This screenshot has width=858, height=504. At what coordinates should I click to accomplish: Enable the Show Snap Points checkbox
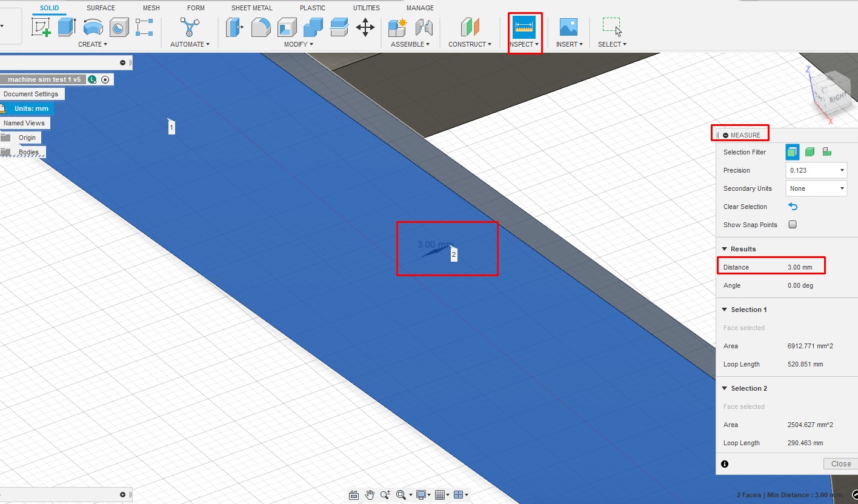click(x=792, y=224)
